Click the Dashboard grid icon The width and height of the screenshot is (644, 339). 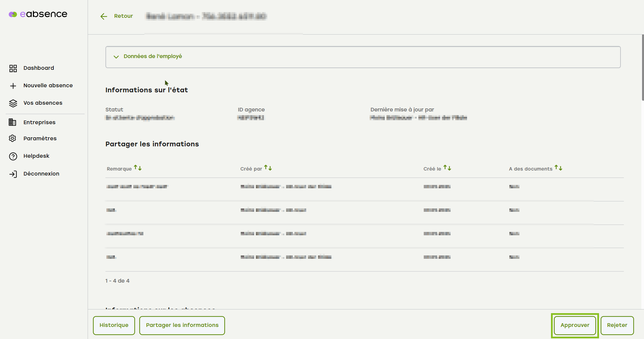point(13,68)
